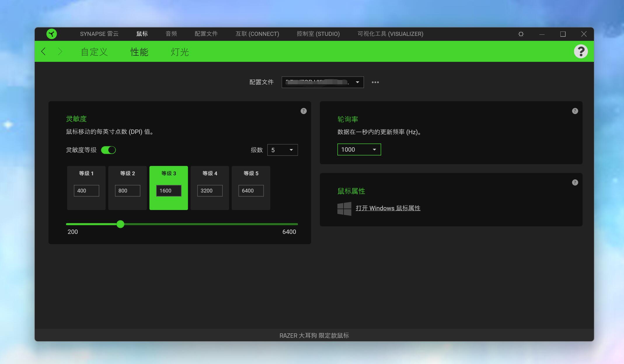The image size is (624, 364).
Task: Click the back arrow navigation icon
Action: point(43,52)
